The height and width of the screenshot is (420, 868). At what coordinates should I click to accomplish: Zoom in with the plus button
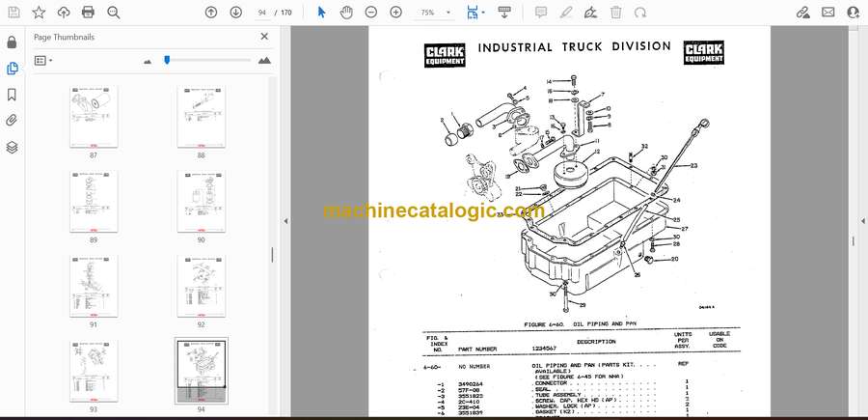pos(395,13)
